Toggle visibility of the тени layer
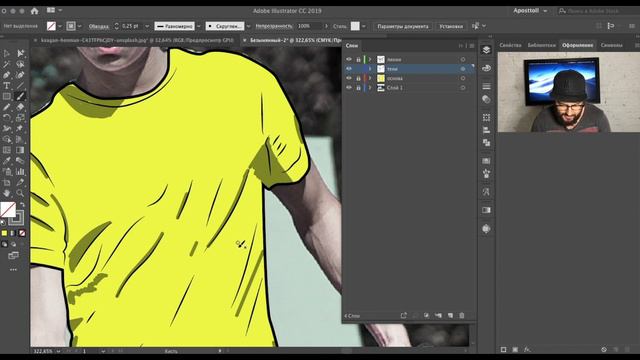This screenshot has width=640, height=360. pyautogui.click(x=349, y=69)
